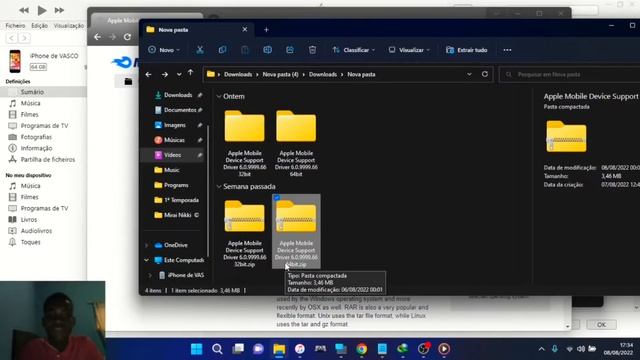The height and width of the screenshot is (360, 640).
Task: Click the Delete trash icon in Explorer toolbar
Action: pos(312,50)
